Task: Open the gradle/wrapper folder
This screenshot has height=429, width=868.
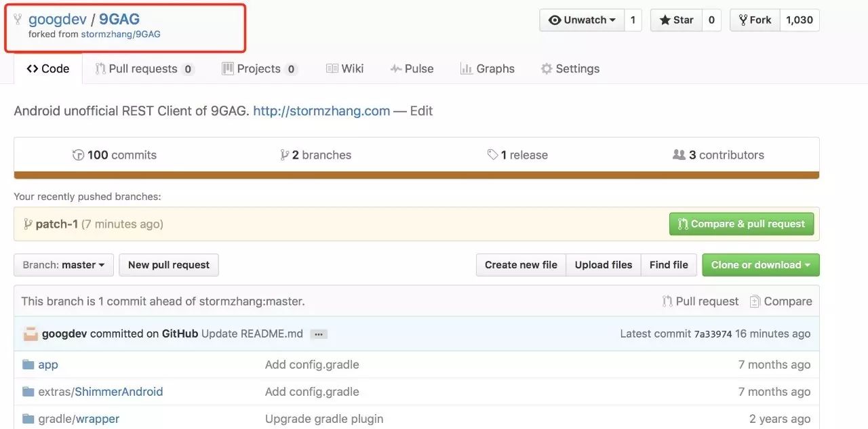Action: [79, 419]
